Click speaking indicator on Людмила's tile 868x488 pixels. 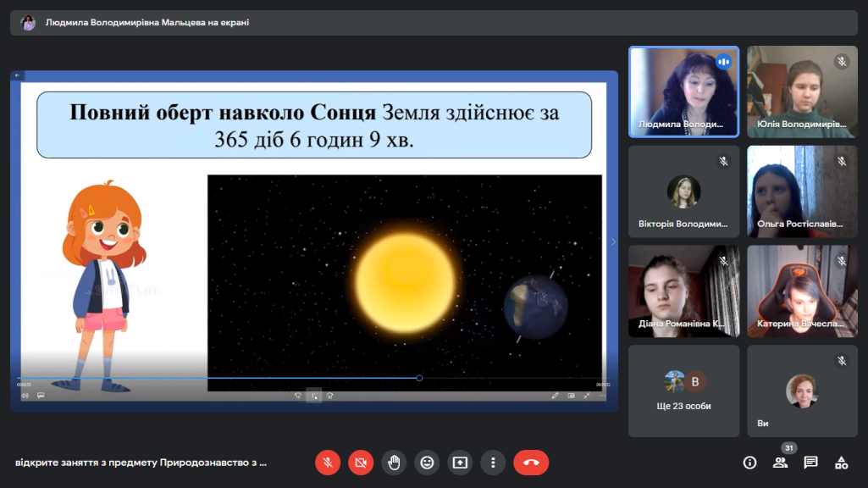723,62
